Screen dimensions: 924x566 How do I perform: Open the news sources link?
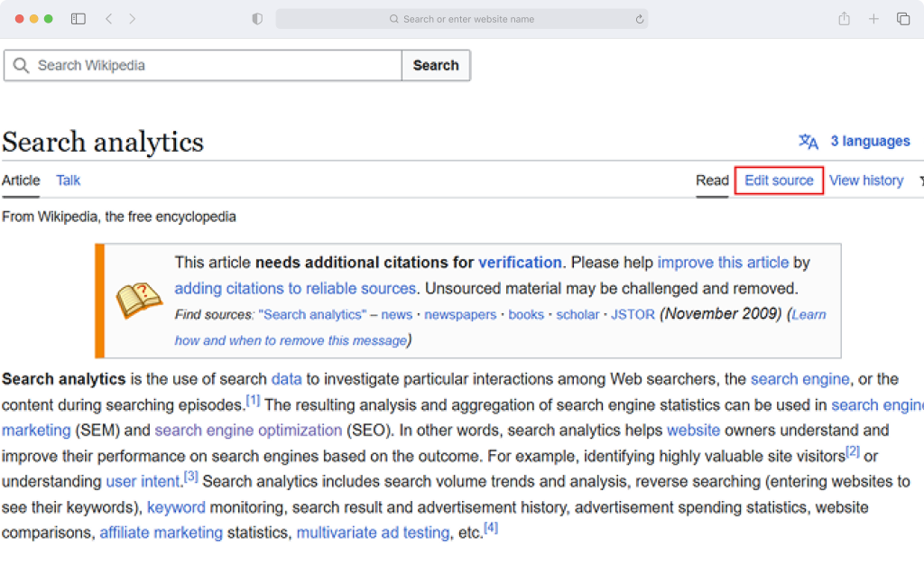pos(397,315)
